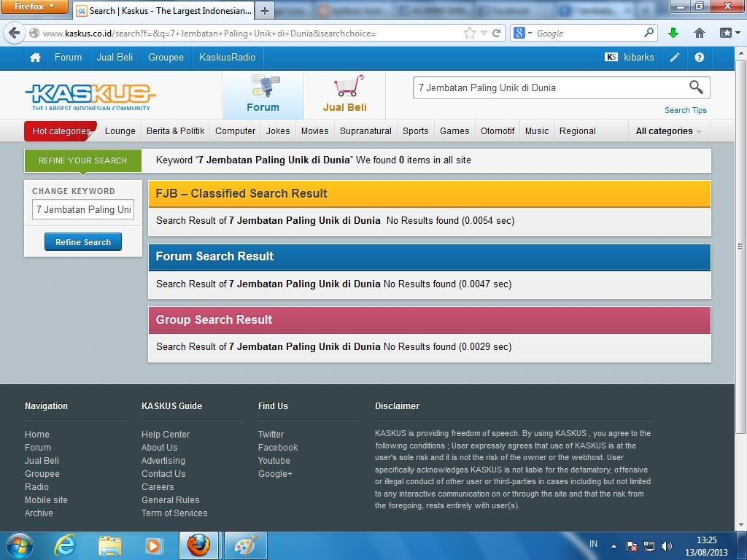
Task: Click the Hot categories red label
Action: coord(61,131)
